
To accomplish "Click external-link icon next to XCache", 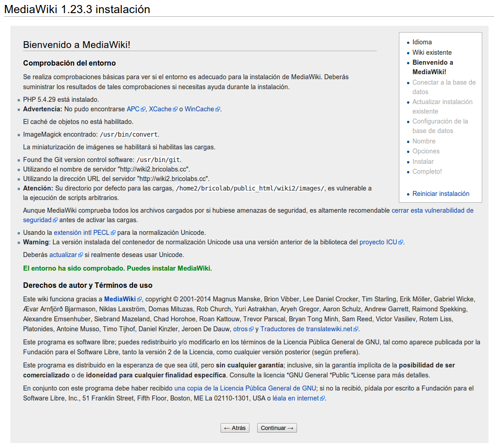I will point(175,109).
